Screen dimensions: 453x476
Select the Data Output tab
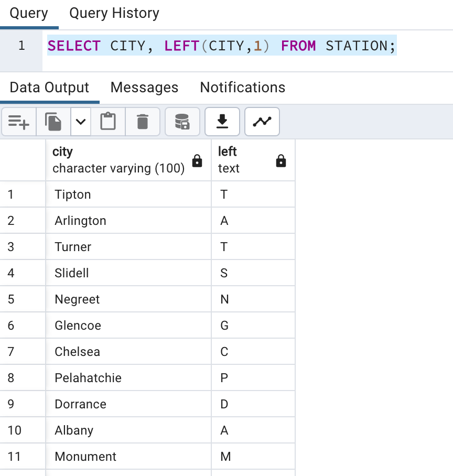pyautogui.click(x=50, y=88)
